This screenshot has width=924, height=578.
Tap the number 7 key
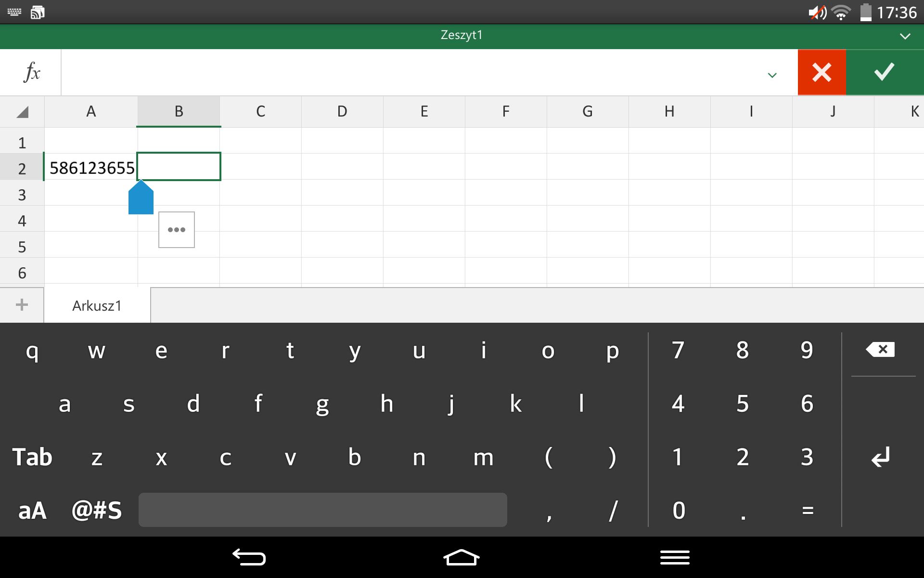(678, 350)
